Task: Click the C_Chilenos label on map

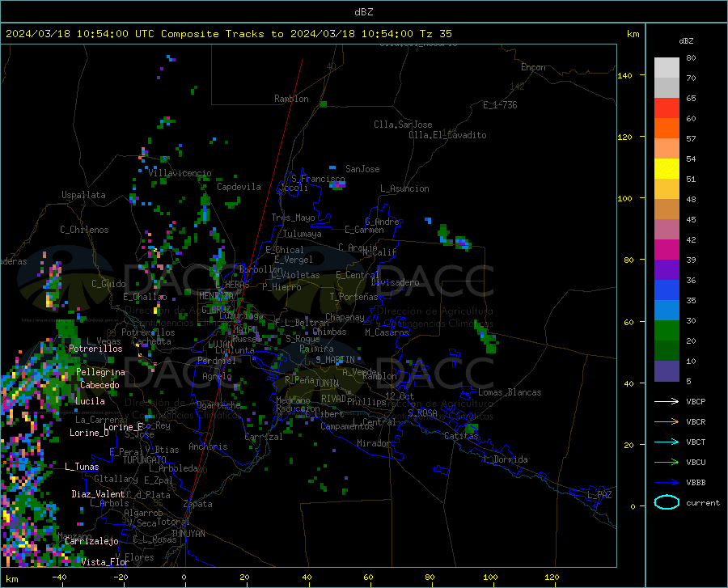Action: (x=84, y=230)
